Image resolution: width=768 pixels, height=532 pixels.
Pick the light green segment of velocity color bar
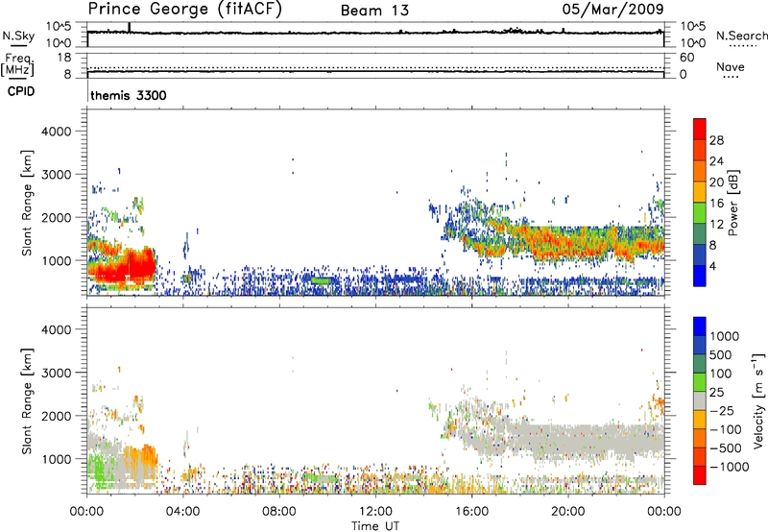click(x=700, y=382)
